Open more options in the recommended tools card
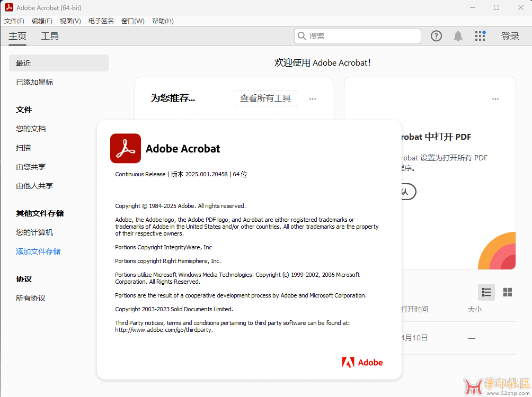 [x=313, y=99]
